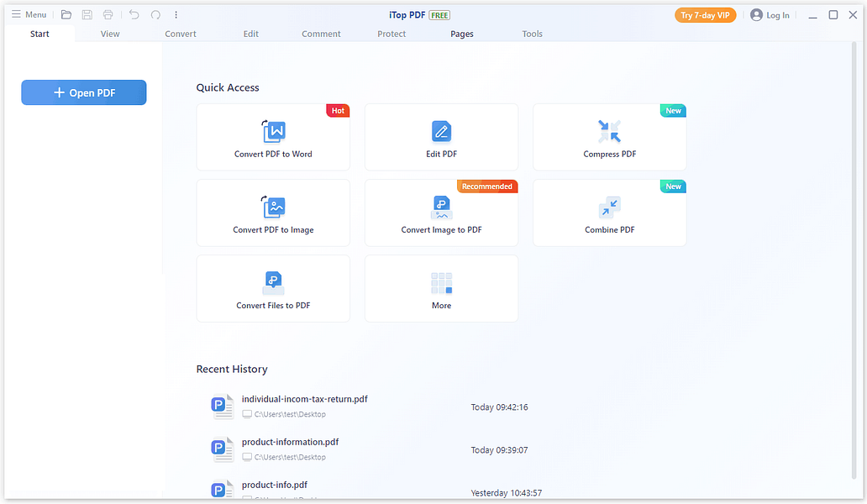The width and height of the screenshot is (867, 504).
Task: Click the Combine PDF label
Action: point(609,230)
